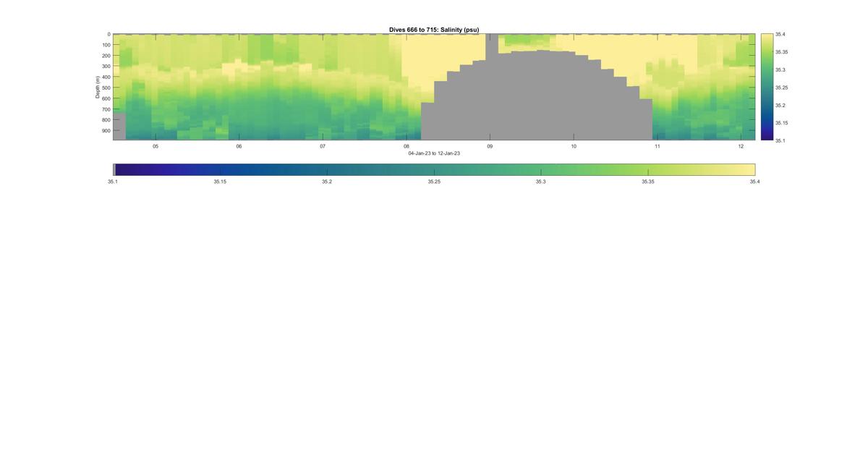
Task: Click the depth axis tick '0'
Action: (109, 34)
